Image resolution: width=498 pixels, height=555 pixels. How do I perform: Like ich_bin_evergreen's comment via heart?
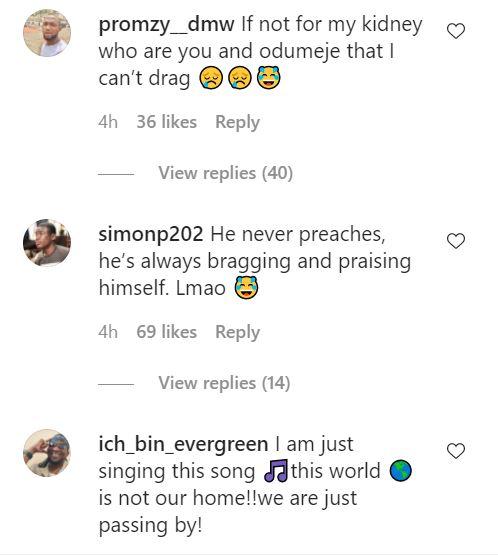[x=456, y=451]
